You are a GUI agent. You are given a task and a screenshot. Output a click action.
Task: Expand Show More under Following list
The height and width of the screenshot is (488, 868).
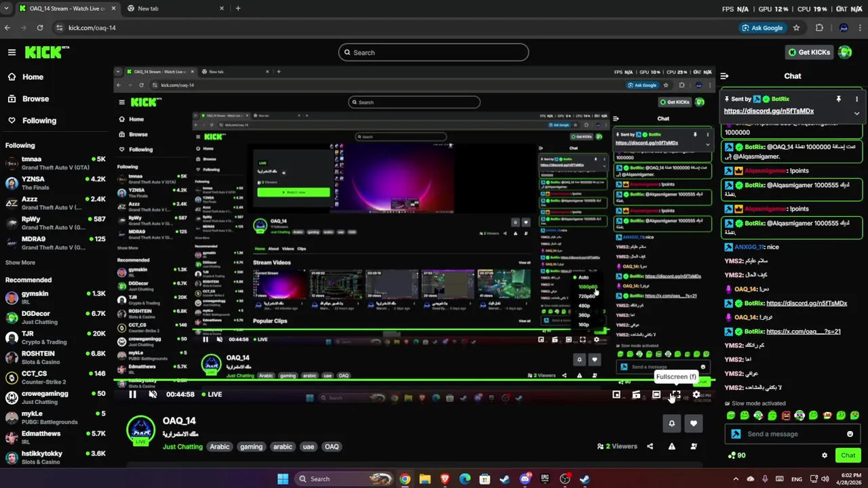(20, 263)
